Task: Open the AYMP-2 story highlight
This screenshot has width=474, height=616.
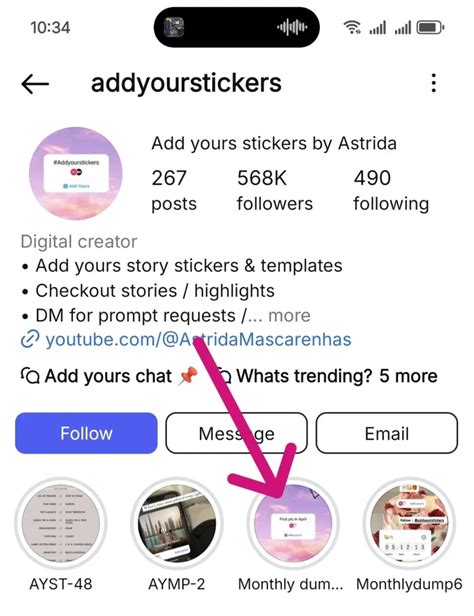Action: pos(177,523)
